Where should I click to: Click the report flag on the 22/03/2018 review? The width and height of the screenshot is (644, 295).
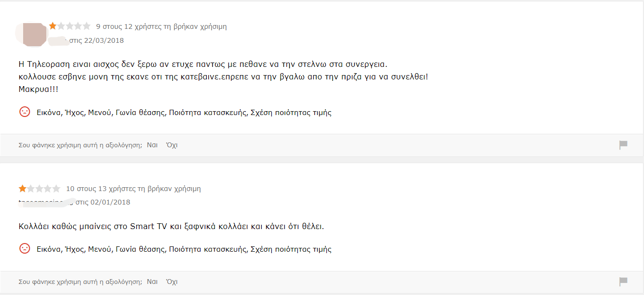(623, 145)
